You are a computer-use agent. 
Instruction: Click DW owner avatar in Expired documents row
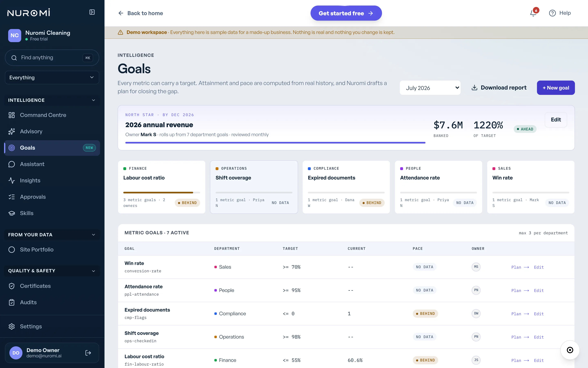[x=476, y=313]
